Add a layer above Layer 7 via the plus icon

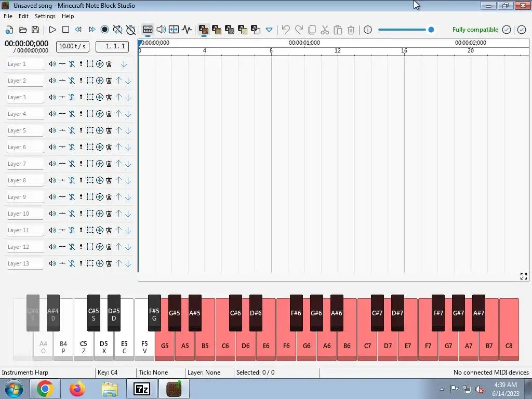99,164
